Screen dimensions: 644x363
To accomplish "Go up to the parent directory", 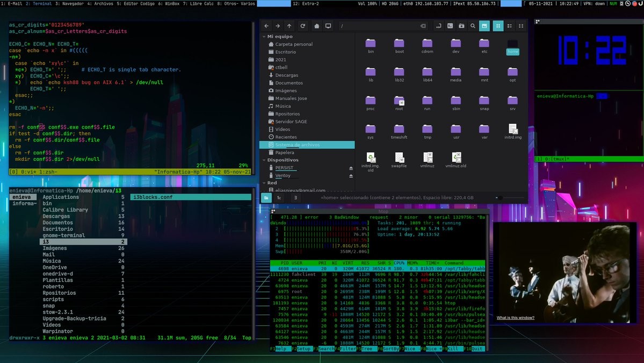I will pos(289,26).
